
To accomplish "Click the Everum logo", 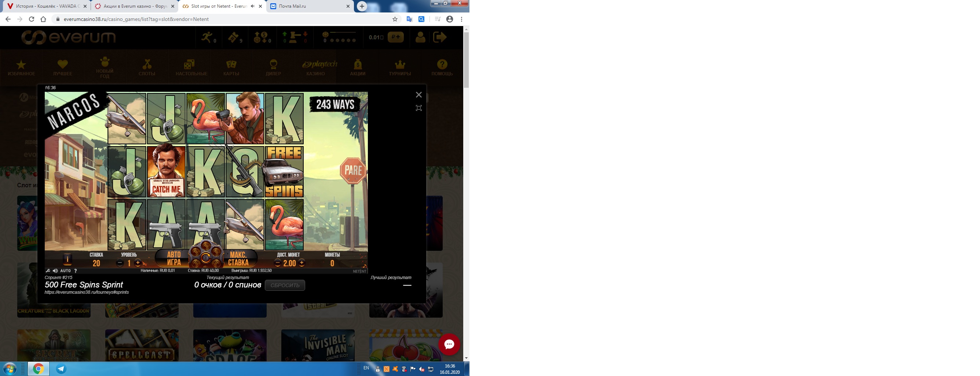I will coord(69,37).
